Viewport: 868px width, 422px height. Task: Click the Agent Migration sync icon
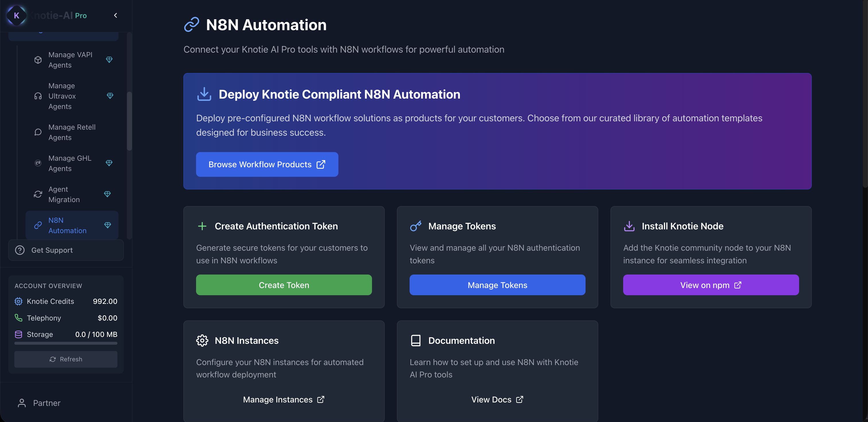38,194
